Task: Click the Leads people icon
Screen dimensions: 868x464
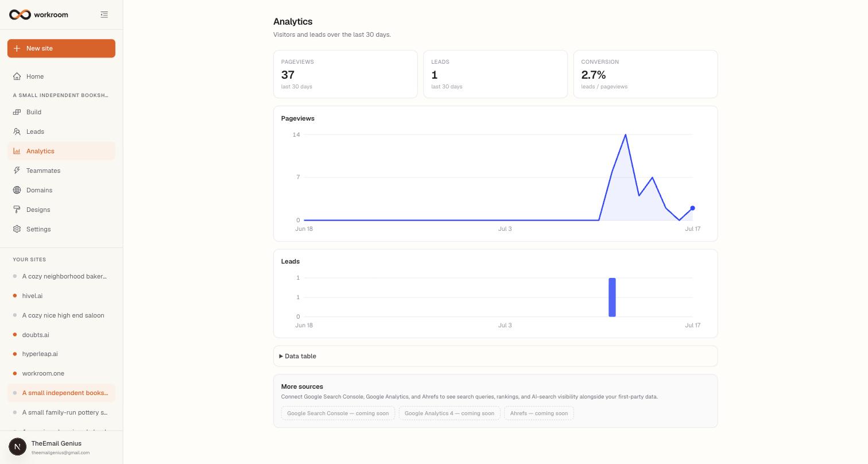Action: pyautogui.click(x=17, y=132)
